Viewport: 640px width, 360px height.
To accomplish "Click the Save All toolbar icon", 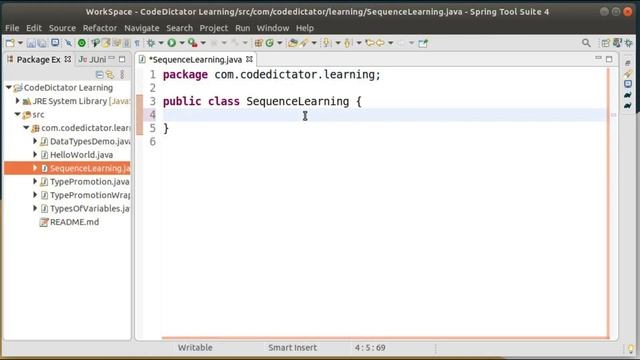I will 42,43.
